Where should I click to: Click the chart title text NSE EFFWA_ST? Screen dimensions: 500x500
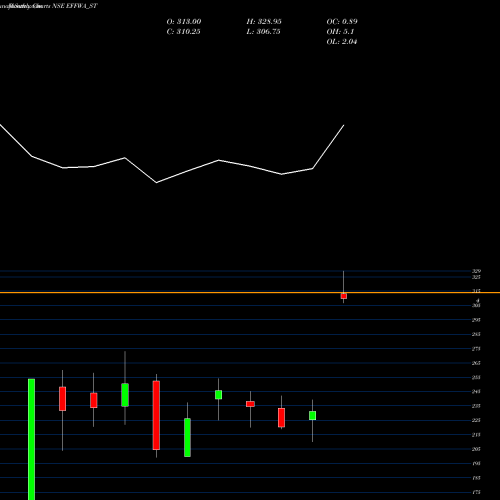click(75, 6)
